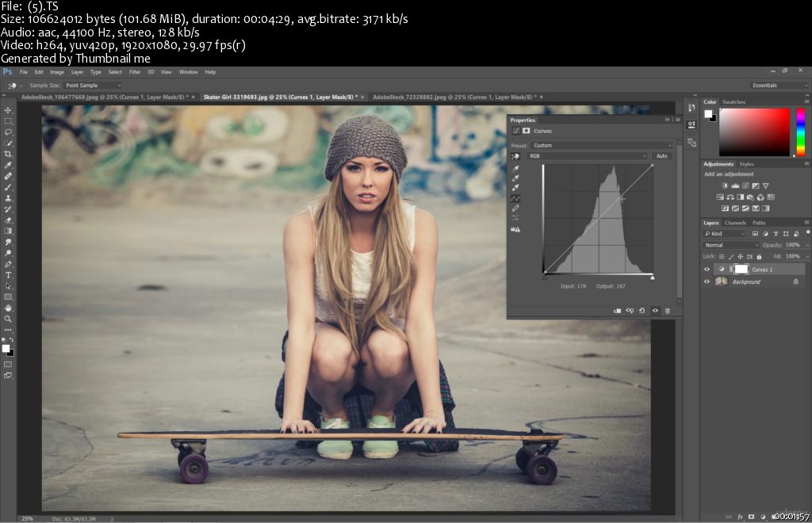Open the RGB channel dropdown
The image size is (812, 523).
coord(588,155)
